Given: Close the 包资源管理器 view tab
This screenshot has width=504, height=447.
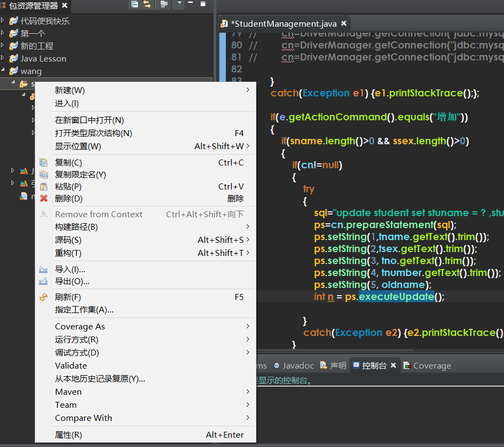Looking at the screenshot, I should coord(65,5).
